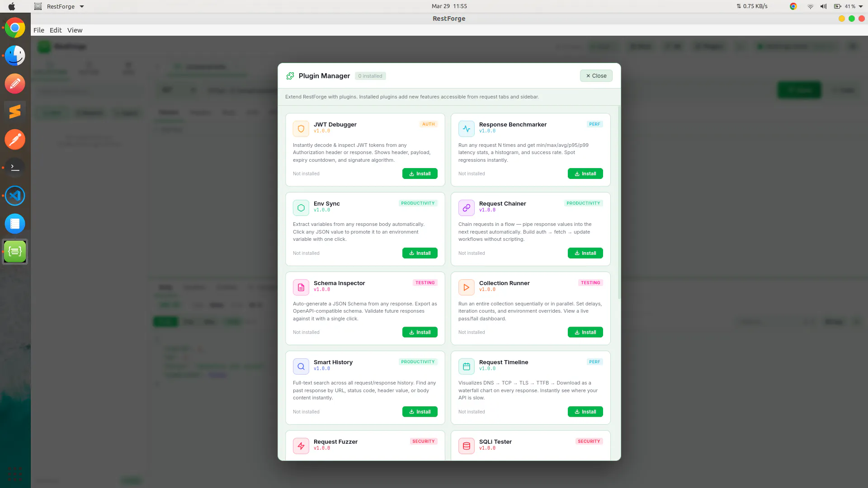
Task: Open Visual Studio Code from the dock
Action: click(x=15, y=196)
